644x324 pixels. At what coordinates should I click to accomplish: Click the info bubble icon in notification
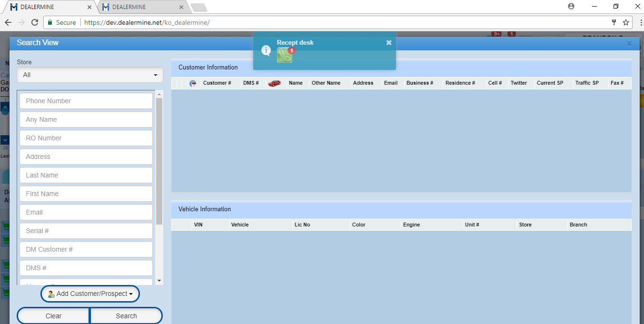[266, 50]
